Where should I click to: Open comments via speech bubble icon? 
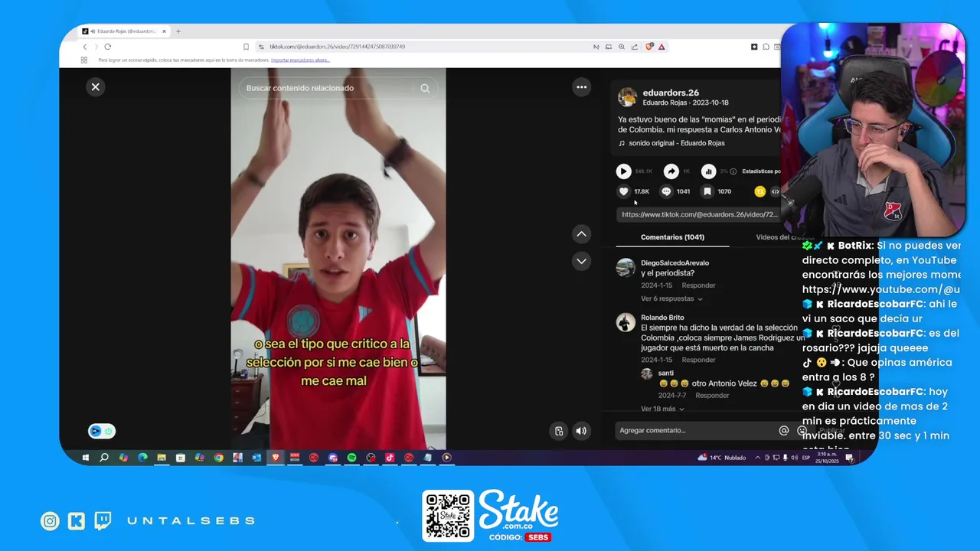(x=666, y=191)
